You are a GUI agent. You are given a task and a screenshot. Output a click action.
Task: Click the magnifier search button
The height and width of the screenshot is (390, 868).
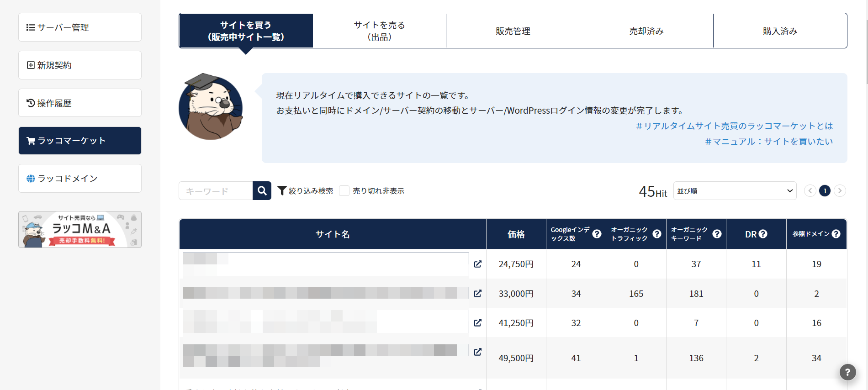coord(262,191)
